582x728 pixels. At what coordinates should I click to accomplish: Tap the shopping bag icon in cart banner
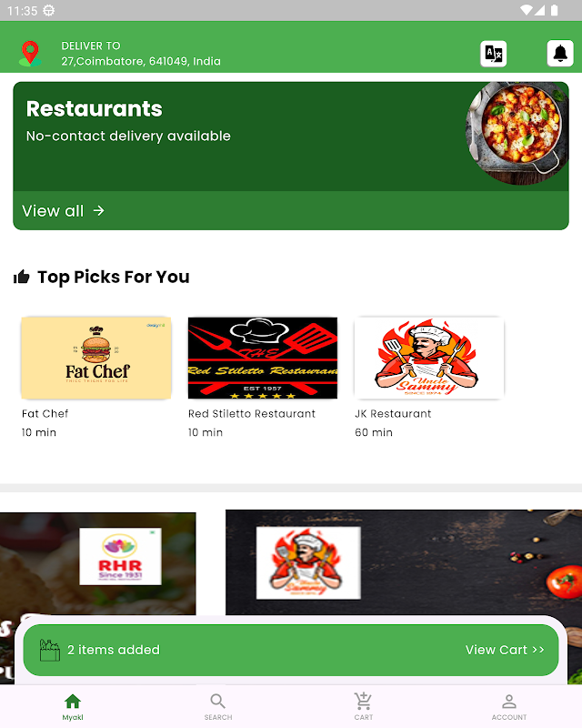[50, 650]
